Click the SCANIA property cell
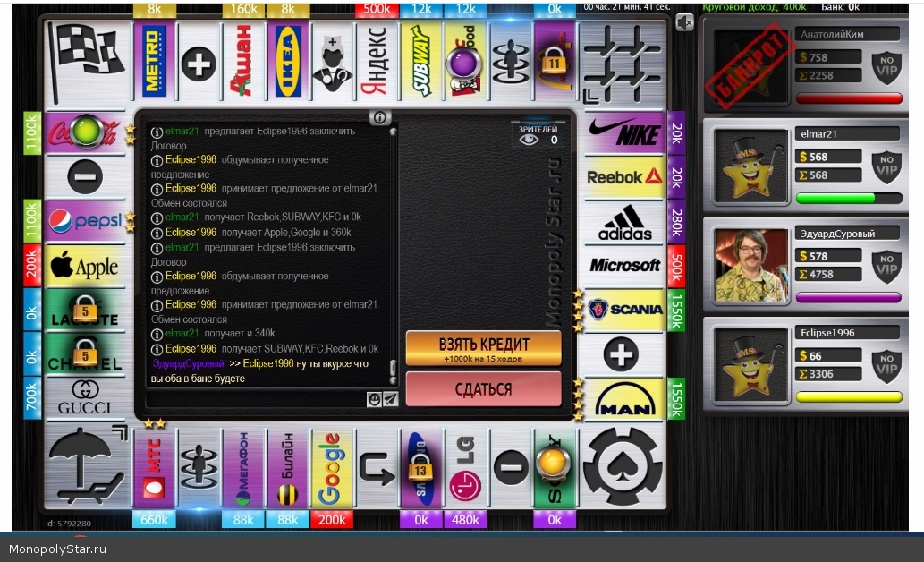 click(624, 311)
